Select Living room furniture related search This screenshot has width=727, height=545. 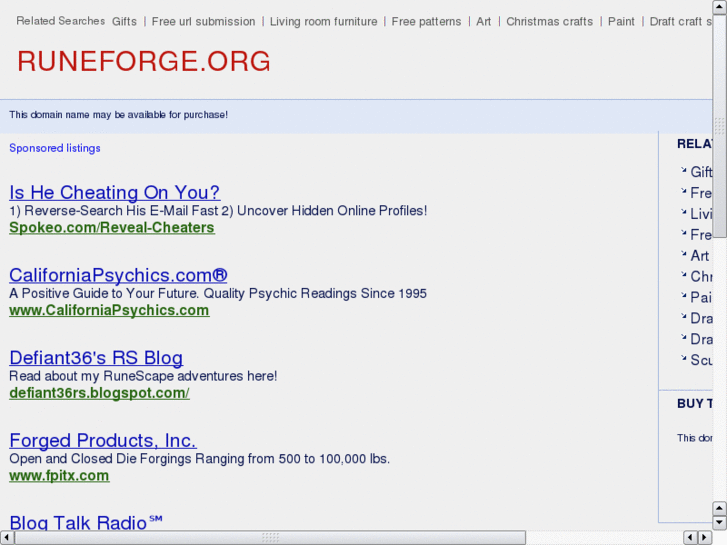click(324, 22)
